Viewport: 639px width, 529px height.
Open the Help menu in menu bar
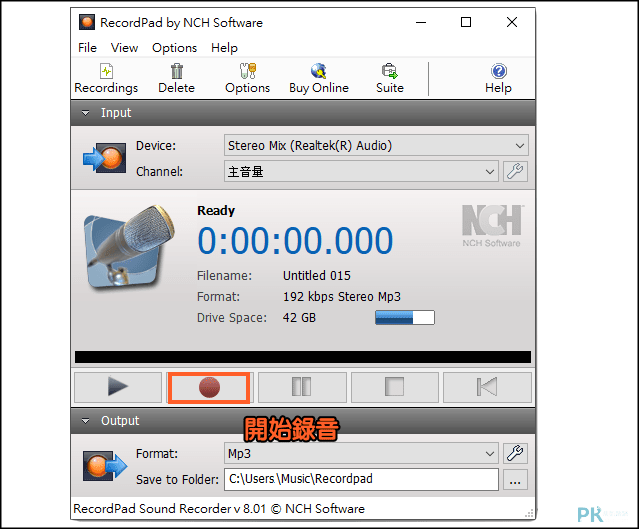tap(224, 48)
